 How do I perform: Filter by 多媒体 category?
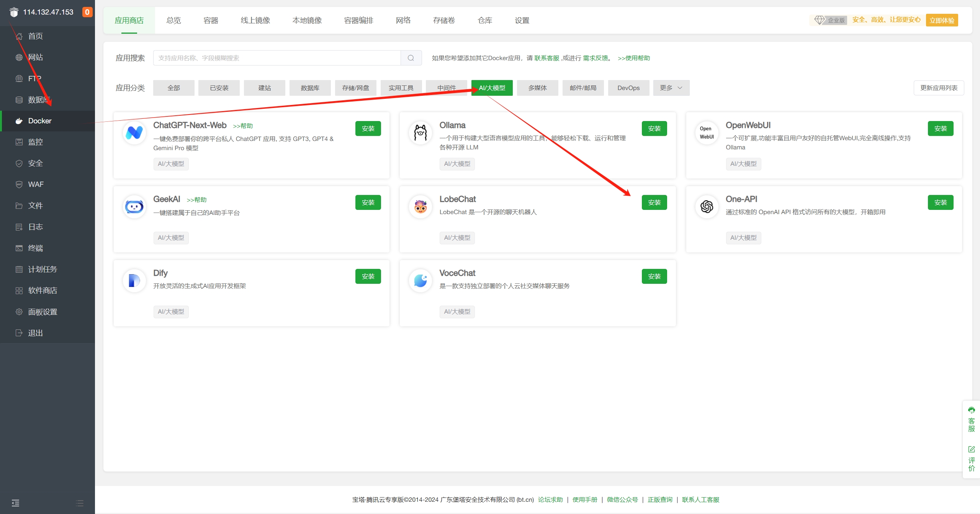538,88
